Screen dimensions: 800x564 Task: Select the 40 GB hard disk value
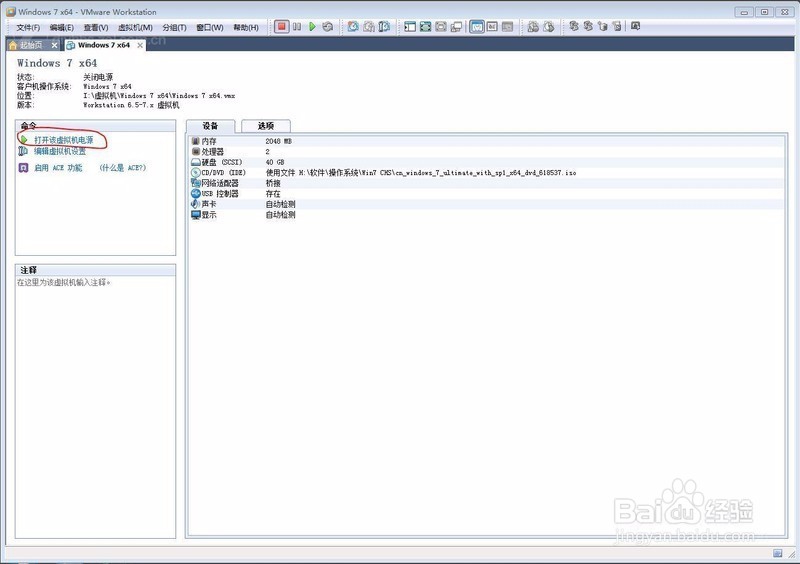click(275, 162)
